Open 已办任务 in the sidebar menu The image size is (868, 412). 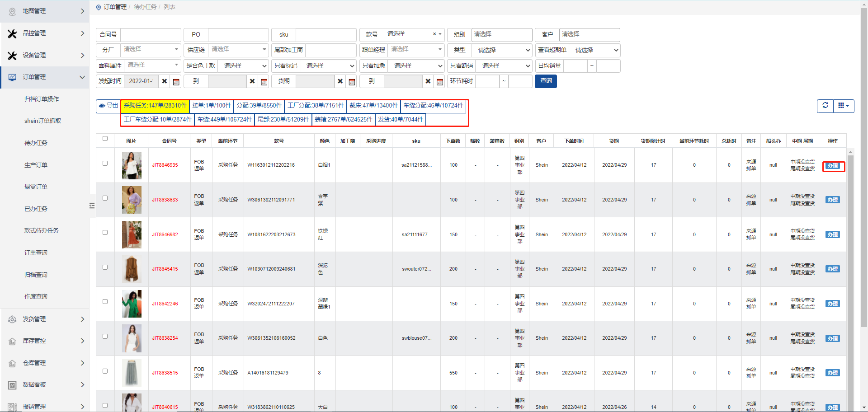click(36, 209)
